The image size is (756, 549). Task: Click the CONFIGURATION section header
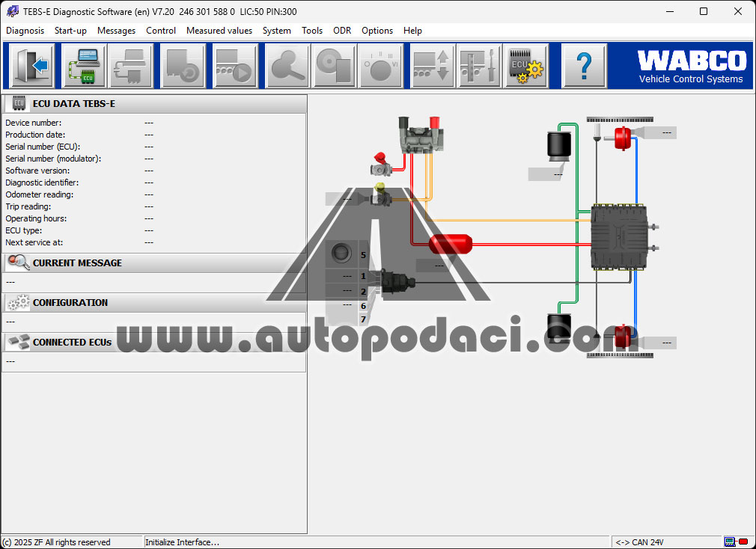coord(154,302)
